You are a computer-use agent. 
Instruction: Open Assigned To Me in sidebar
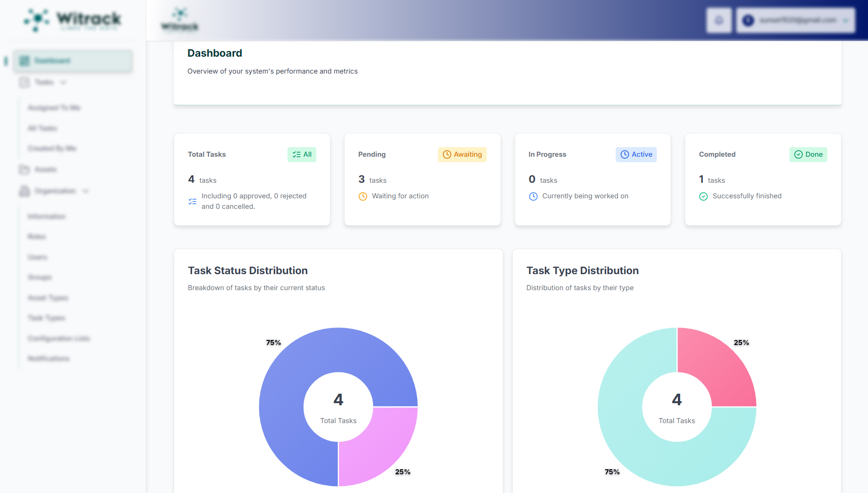coord(54,108)
